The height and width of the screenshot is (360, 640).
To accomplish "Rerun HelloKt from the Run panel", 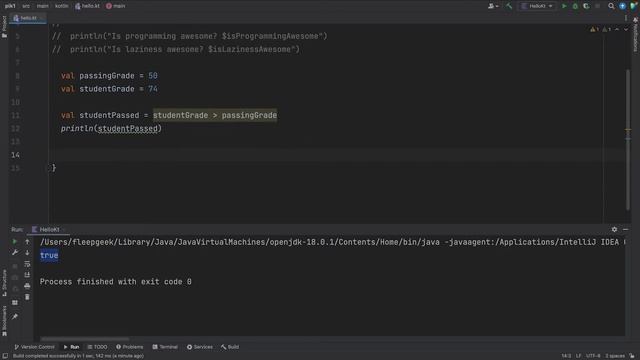I will (15, 242).
